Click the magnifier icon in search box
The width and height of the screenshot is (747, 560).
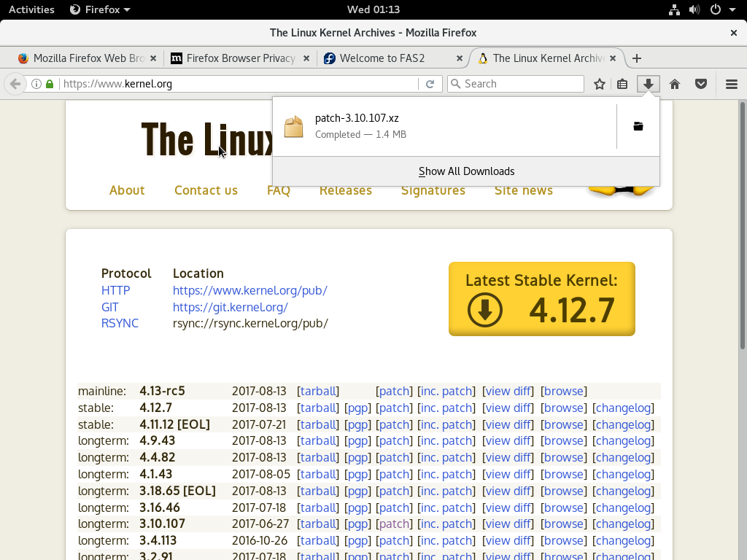pyautogui.click(x=456, y=84)
